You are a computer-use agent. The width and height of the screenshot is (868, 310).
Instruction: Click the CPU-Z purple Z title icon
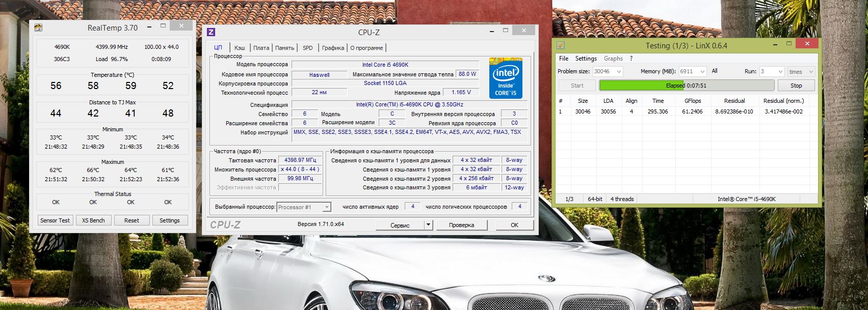(211, 32)
